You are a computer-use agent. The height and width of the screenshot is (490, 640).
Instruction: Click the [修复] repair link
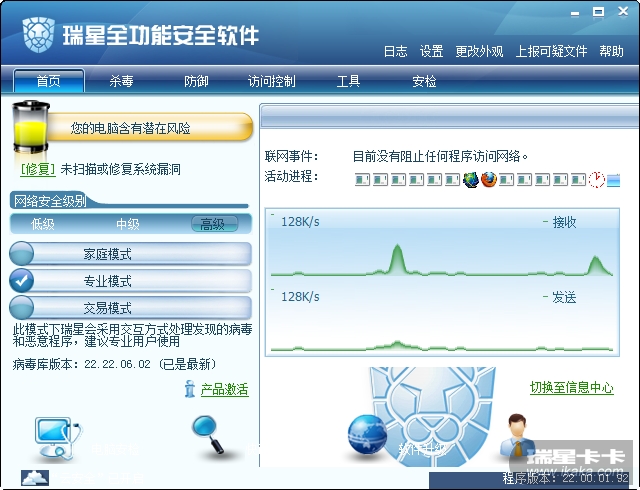tap(38, 169)
